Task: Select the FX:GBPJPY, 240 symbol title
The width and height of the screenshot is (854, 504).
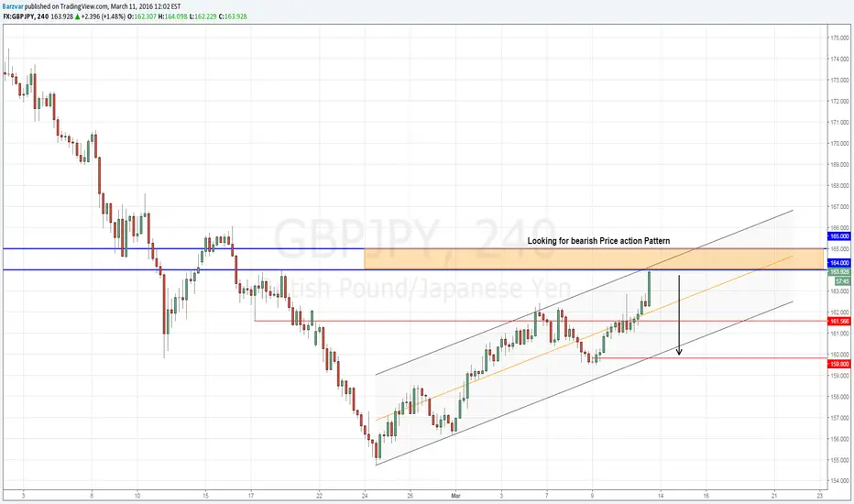Action: [26, 16]
